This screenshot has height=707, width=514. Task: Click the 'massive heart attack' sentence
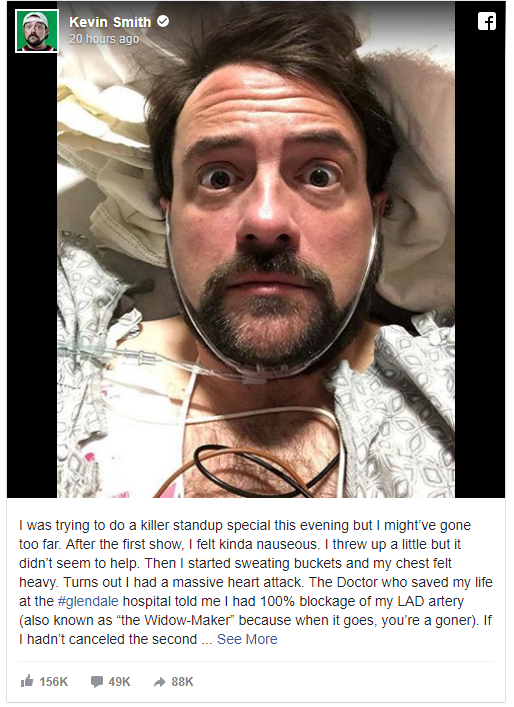click(x=184, y=582)
